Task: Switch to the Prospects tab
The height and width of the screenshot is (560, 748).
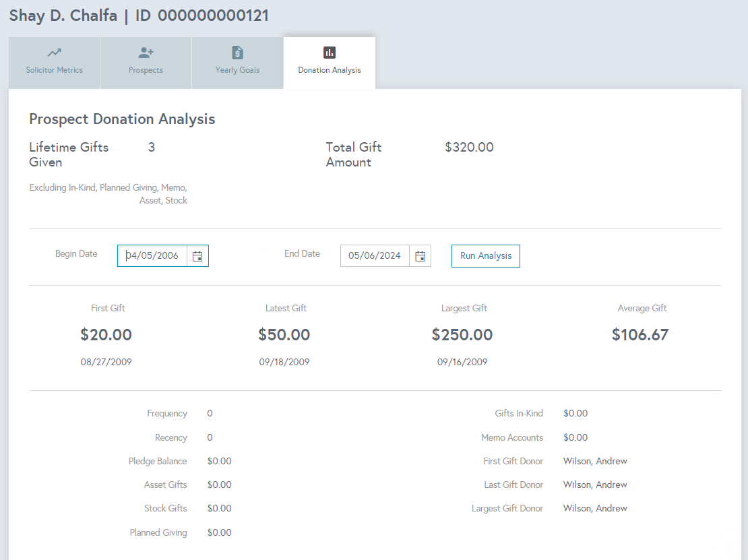Action: tap(146, 63)
